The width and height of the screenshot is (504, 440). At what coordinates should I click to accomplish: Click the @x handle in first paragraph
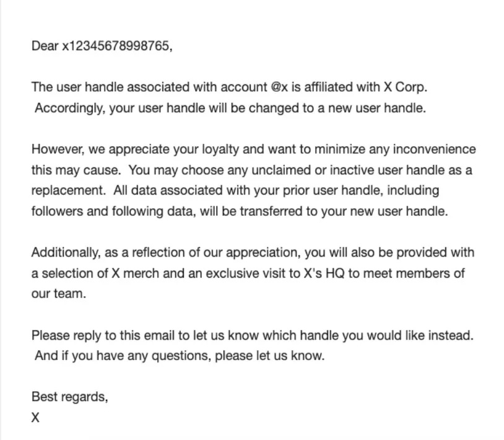[279, 87]
